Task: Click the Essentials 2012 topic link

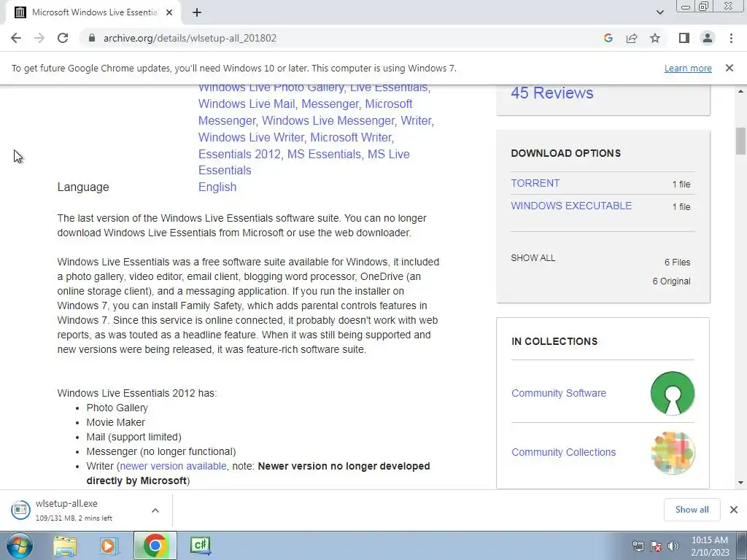Action: point(239,155)
